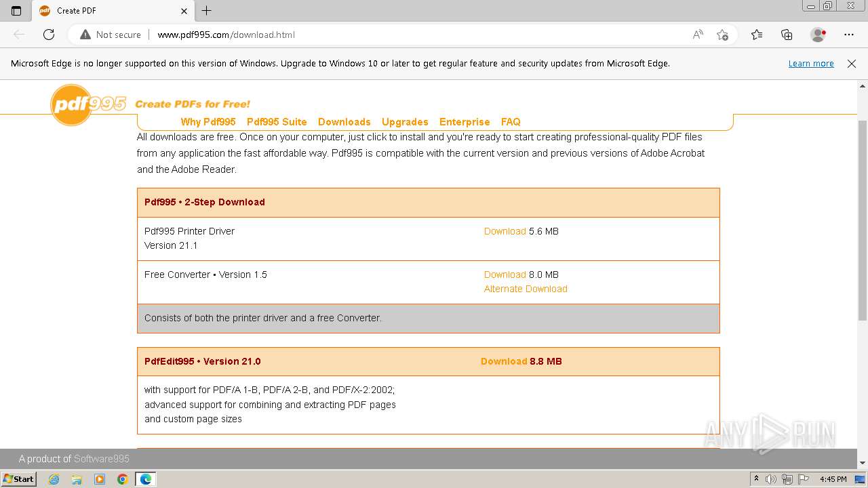The image size is (868, 488).
Task: Click the network tray icon
Action: (x=787, y=479)
